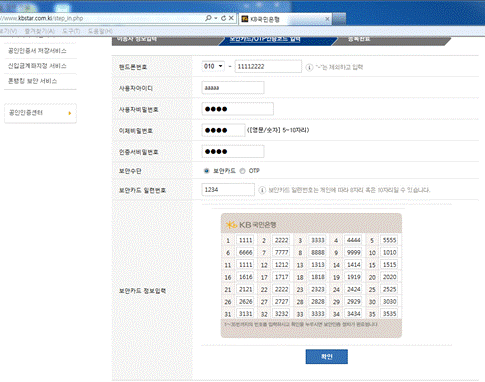
Task: Click security card cell number 15 with 1515
Action: 389,265
